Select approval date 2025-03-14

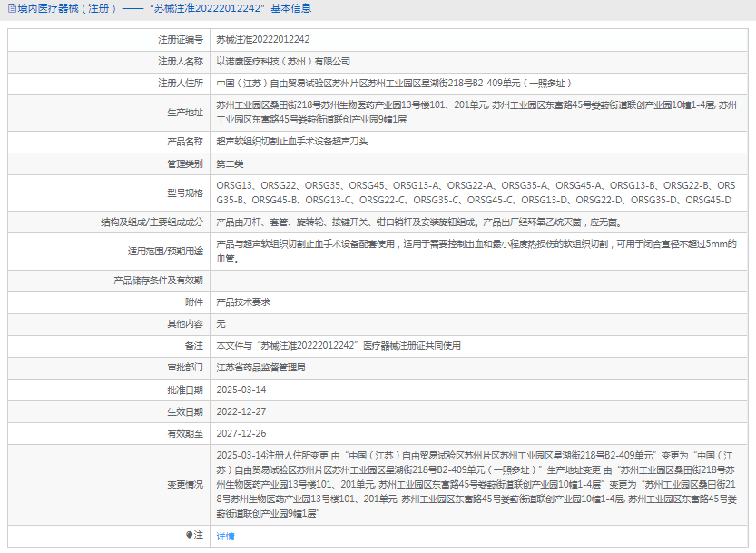tap(241, 390)
